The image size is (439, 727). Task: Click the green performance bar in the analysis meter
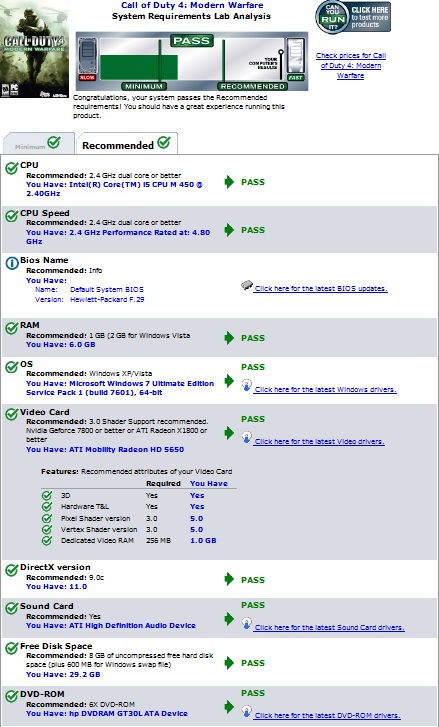coord(139,67)
